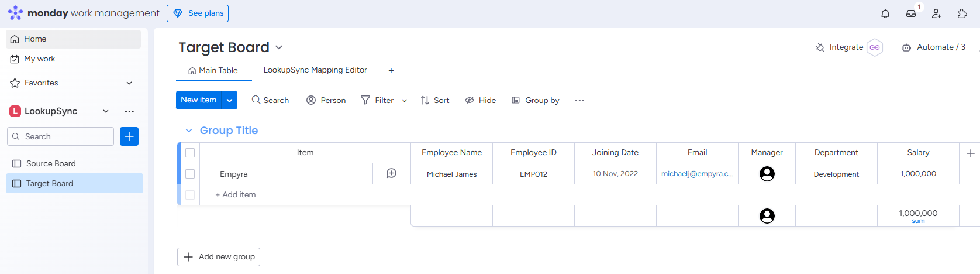
Task: Add a new board view tab
Action: (391, 70)
